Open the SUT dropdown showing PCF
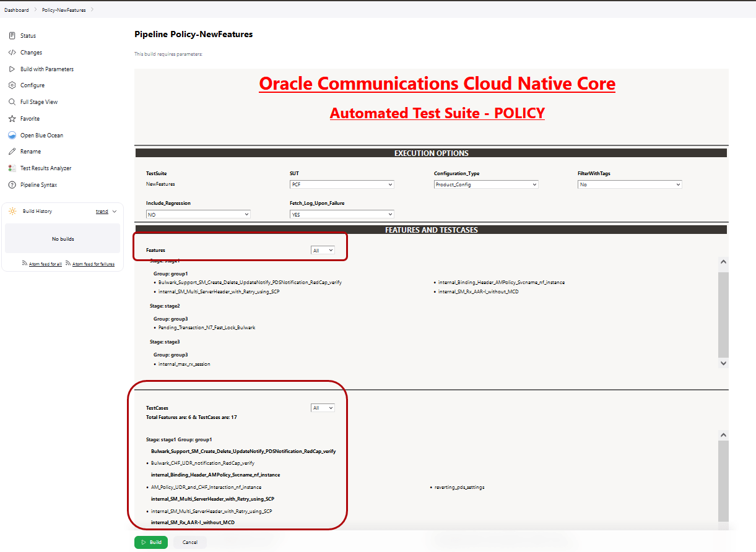Screen dimensions: 756x552 click(342, 184)
